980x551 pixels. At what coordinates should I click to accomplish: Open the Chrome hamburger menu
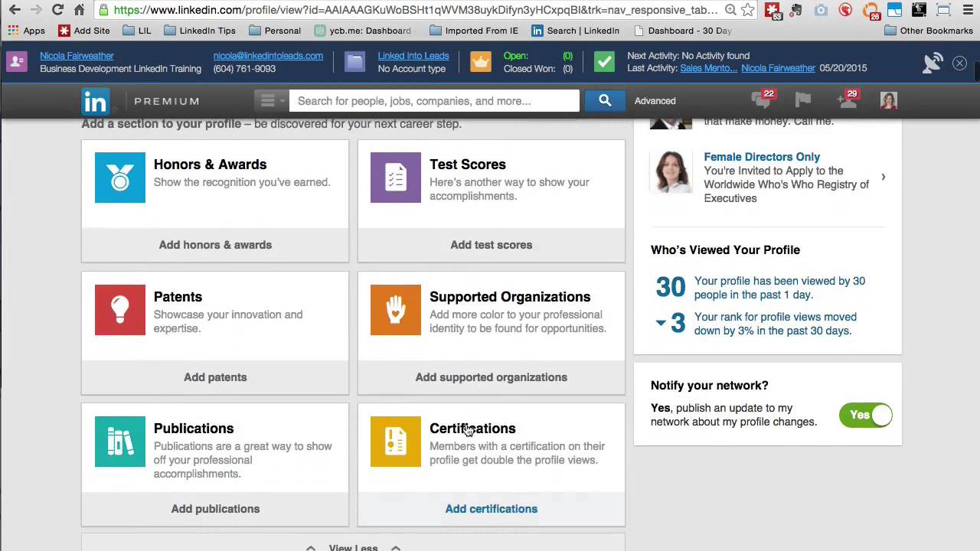[968, 10]
